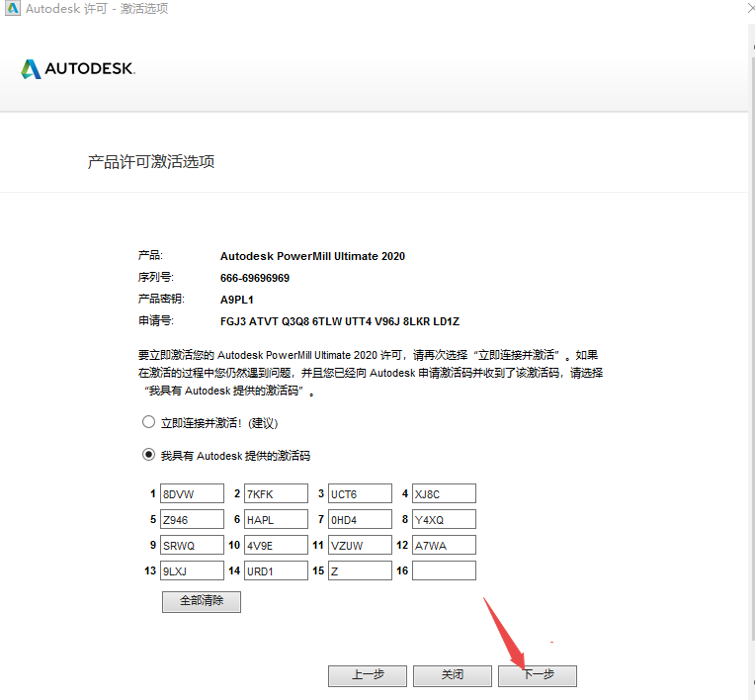Select 我具有 Autodesk 提供的激活码 radio option
This screenshot has height=700, width=755.
[149, 456]
